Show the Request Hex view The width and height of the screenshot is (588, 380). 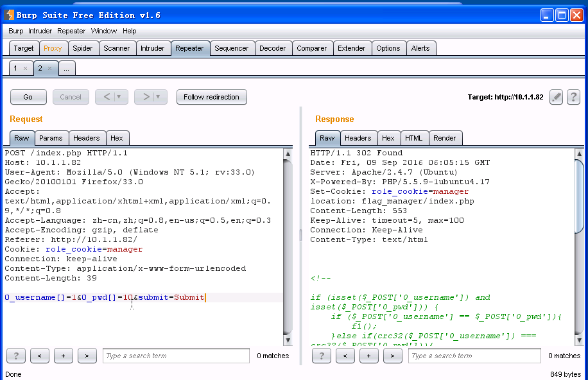(x=117, y=138)
